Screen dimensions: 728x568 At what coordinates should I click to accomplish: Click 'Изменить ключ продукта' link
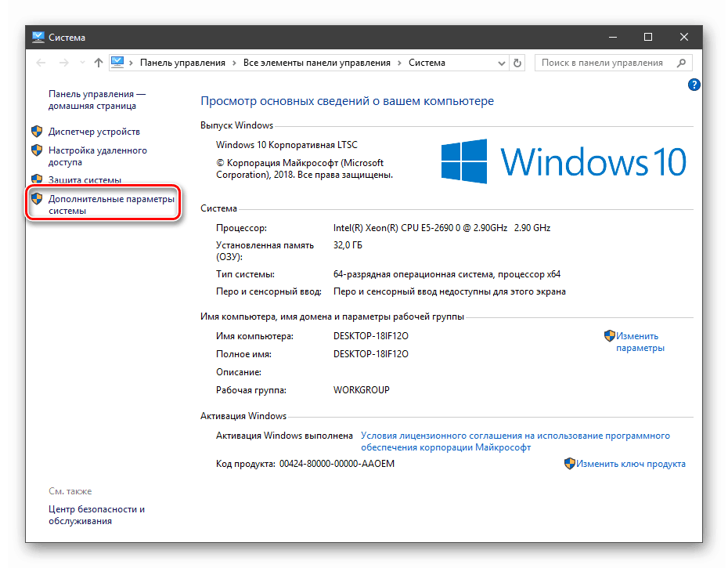pos(630,464)
